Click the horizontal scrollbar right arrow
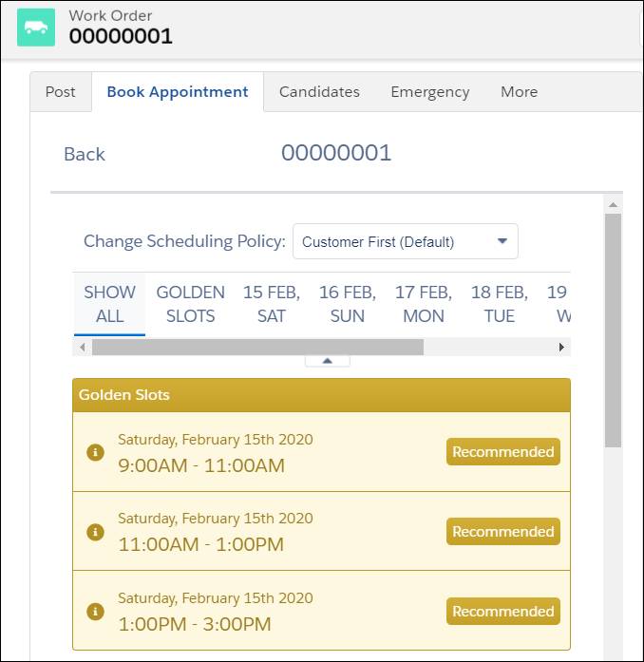This screenshot has width=644, height=662. pos(561,347)
